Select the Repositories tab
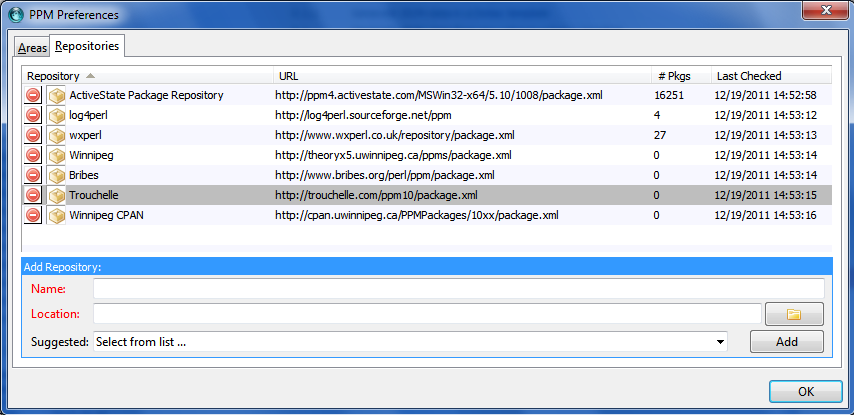 [87, 46]
